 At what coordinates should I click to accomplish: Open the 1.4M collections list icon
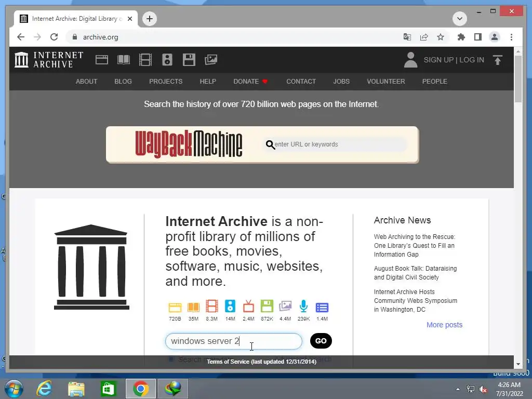tap(322, 308)
